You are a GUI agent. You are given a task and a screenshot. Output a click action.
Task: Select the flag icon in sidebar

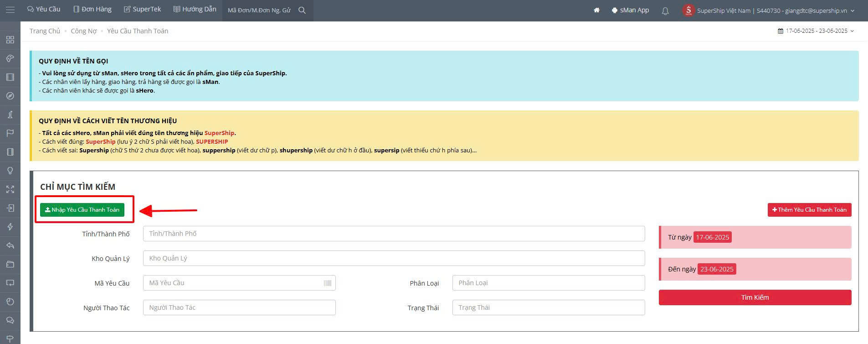10,133
